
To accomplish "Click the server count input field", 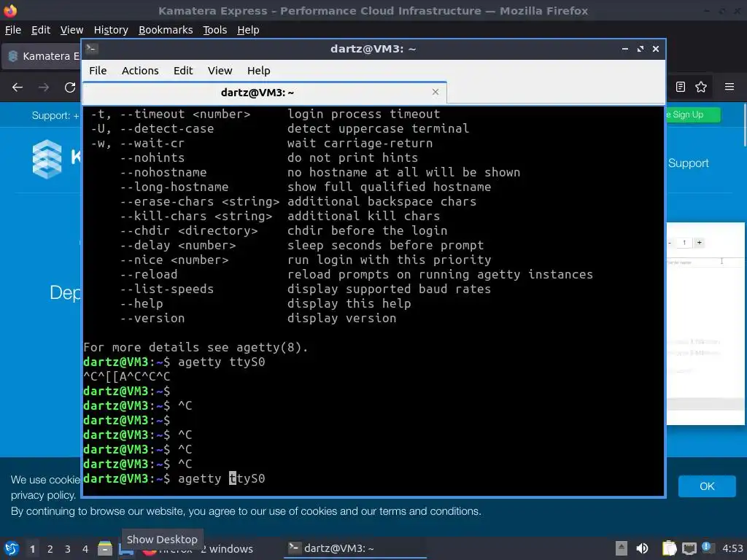I will (684, 242).
